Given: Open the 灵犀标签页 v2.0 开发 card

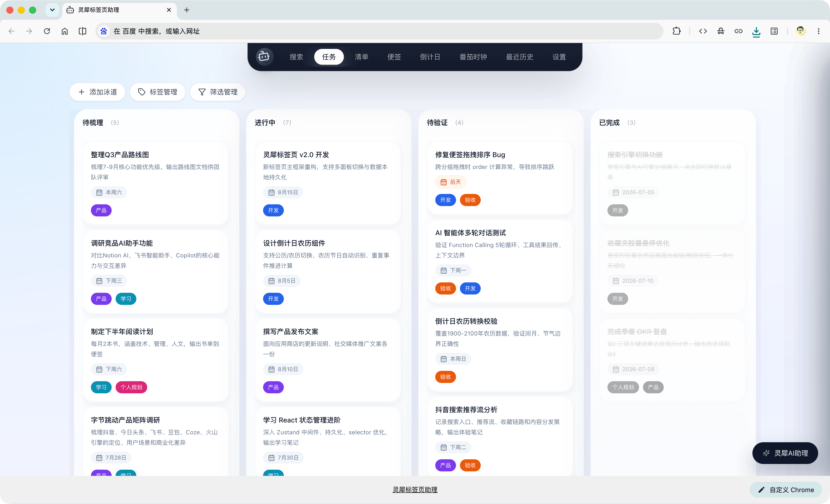Looking at the screenshot, I should pyautogui.click(x=328, y=183).
